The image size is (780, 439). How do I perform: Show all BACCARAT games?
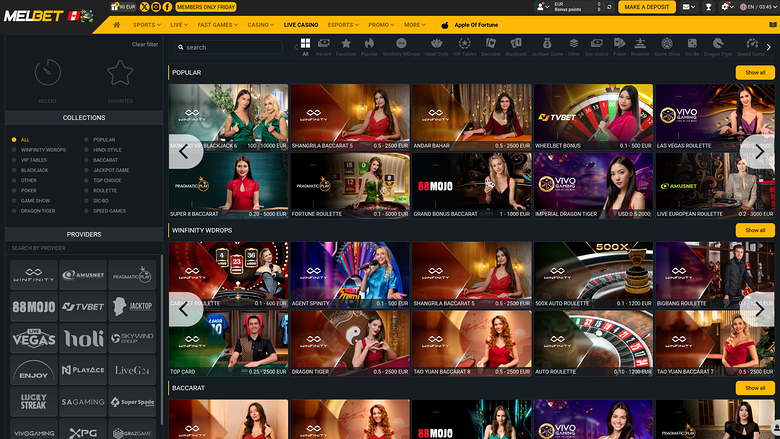point(755,388)
